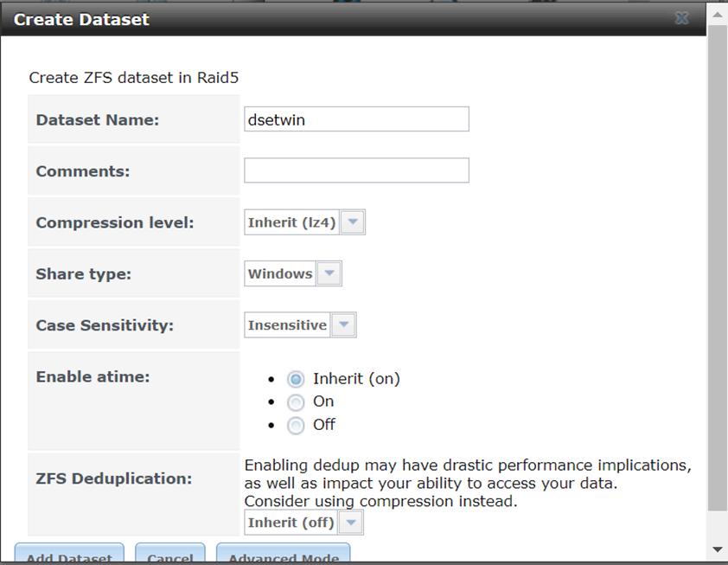Choose the On radio button for atime

(296, 402)
